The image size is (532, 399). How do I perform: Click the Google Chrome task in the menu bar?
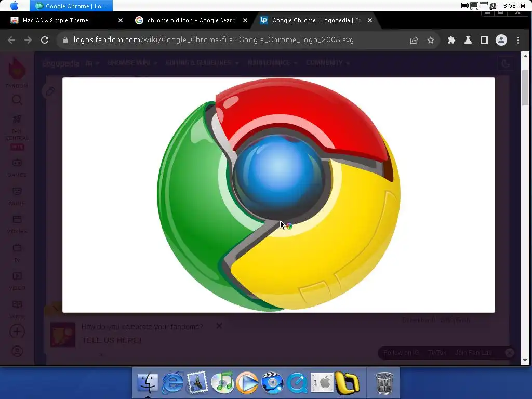(x=71, y=6)
